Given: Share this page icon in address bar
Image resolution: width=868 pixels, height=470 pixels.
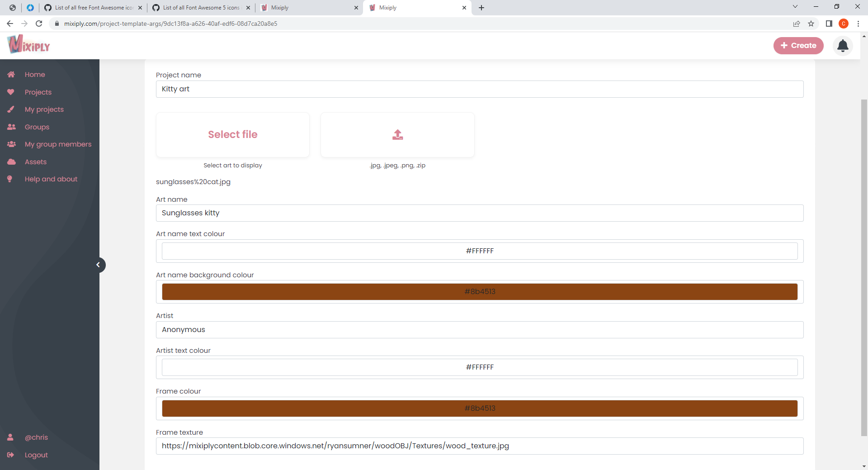Looking at the screenshot, I should [x=797, y=24].
